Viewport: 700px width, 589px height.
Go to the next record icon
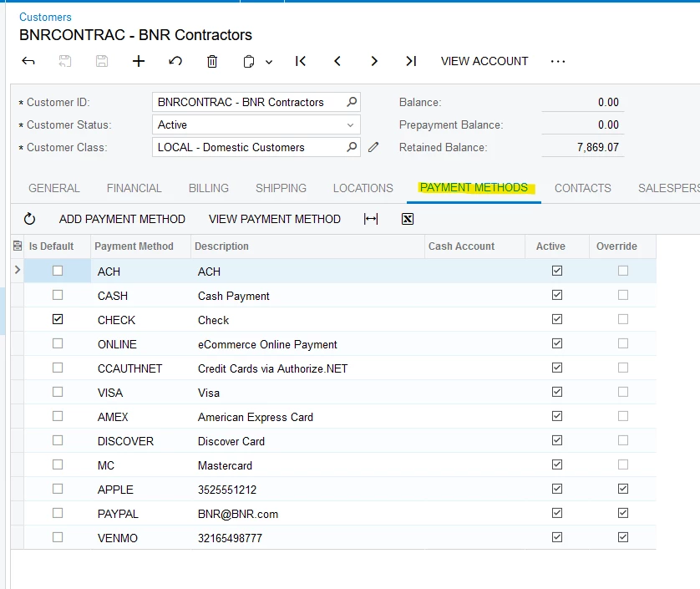[374, 61]
